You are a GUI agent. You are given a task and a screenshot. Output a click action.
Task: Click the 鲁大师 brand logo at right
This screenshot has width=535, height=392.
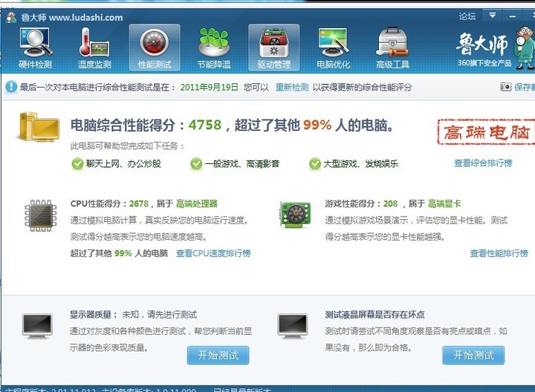click(x=482, y=44)
